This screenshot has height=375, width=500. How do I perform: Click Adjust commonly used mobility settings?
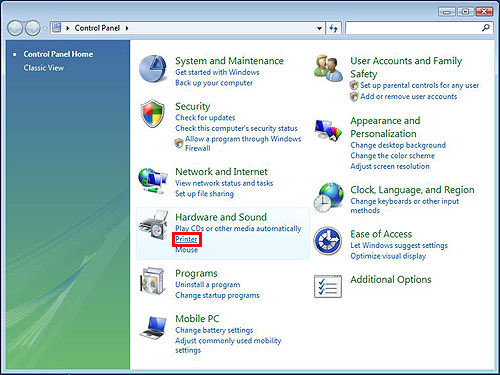click(228, 345)
